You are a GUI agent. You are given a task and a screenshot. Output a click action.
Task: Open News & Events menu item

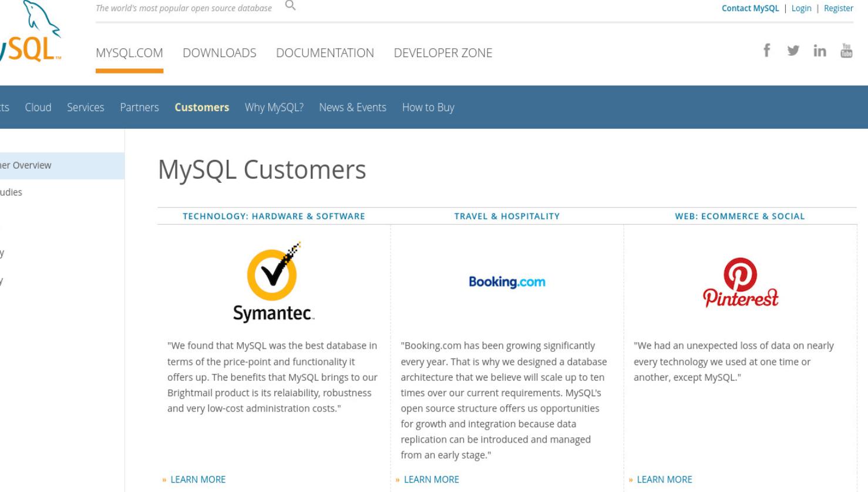(352, 108)
